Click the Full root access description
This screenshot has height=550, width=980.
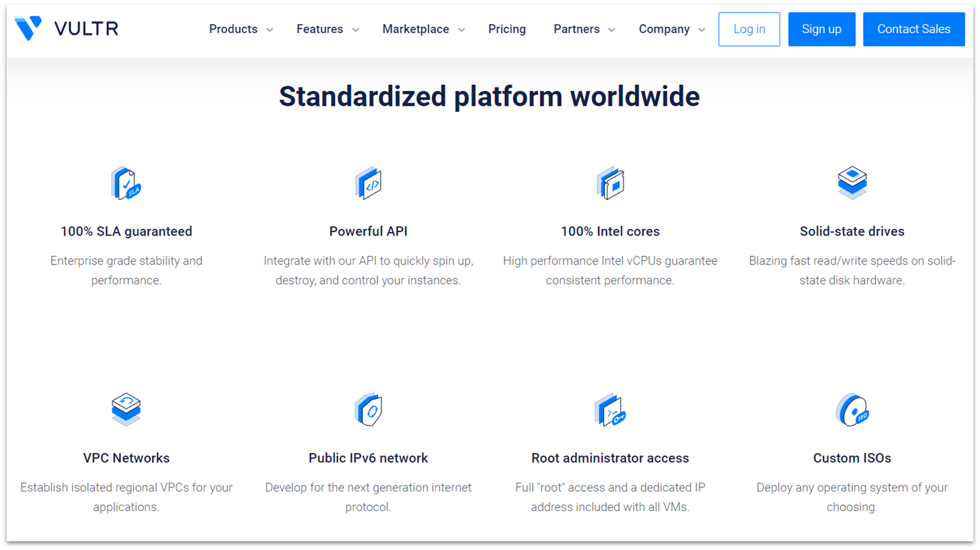pos(610,497)
